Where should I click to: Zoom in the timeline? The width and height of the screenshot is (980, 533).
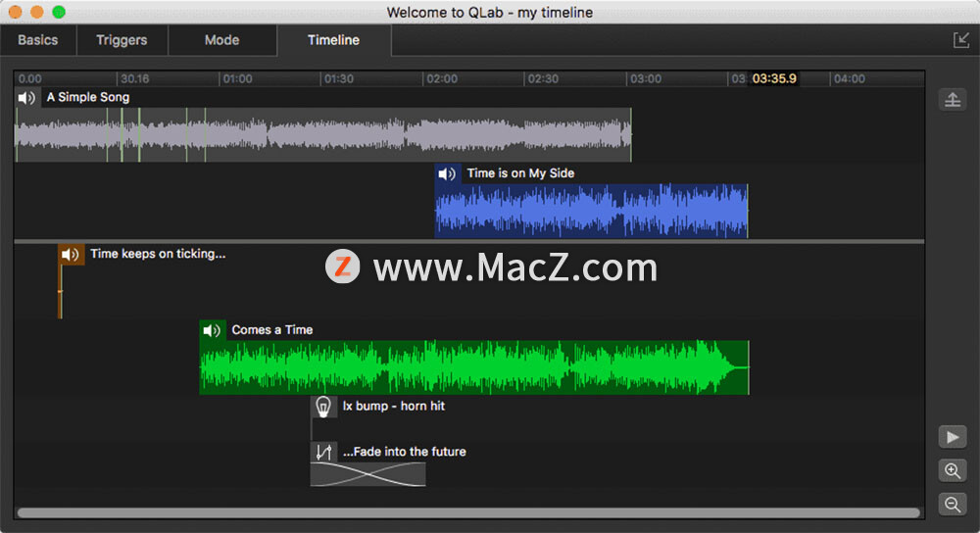point(953,470)
